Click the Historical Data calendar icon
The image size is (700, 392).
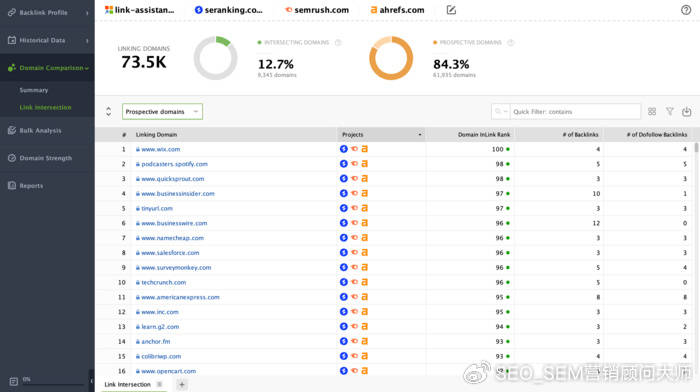[x=12, y=40]
